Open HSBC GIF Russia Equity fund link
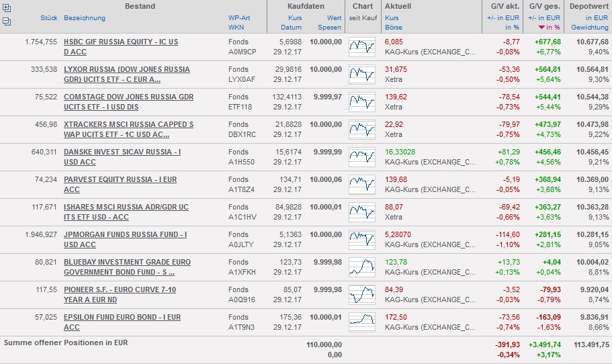612x364 pixels. click(121, 47)
